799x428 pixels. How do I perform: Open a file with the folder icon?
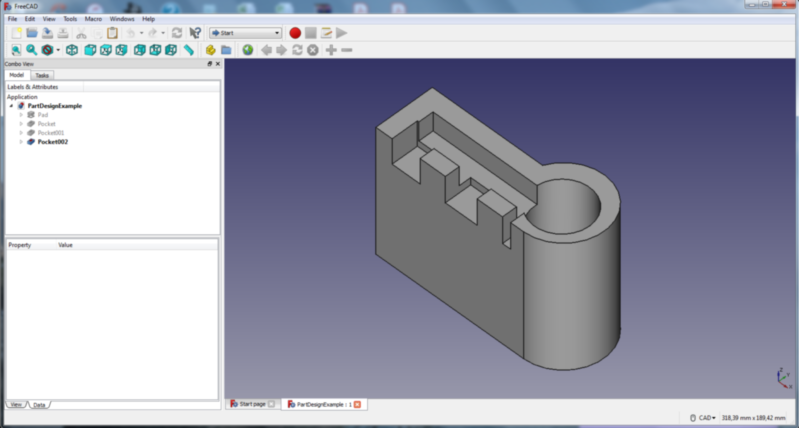32,33
